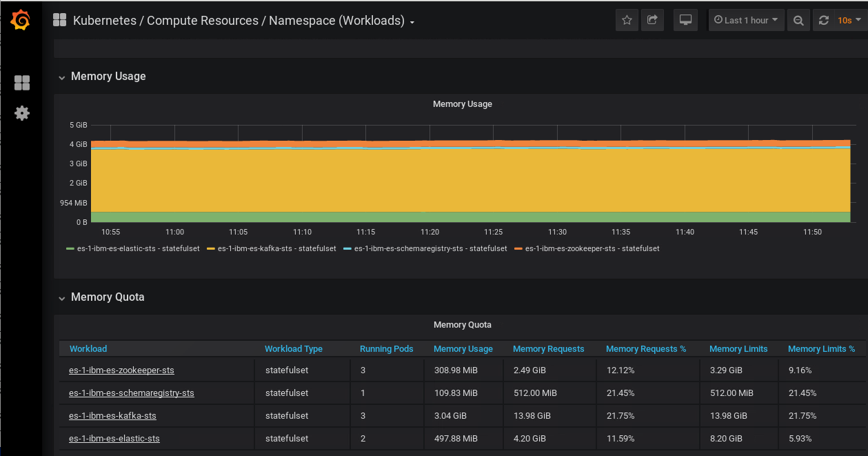This screenshot has width=868, height=456.
Task: Refresh the dashboard now
Action: (823, 20)
